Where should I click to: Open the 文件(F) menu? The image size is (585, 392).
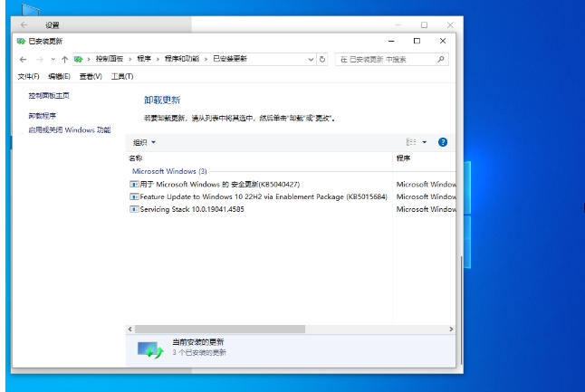pos(28,76)
